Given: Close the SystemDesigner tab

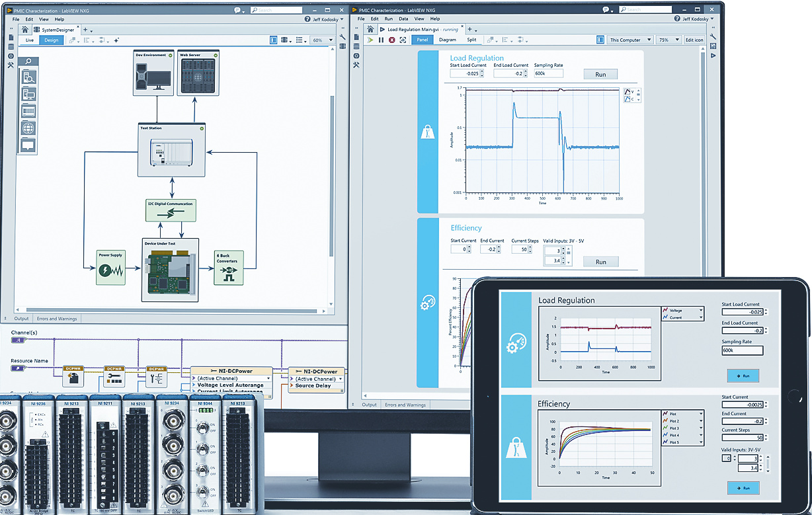Looking at the screenshot, I should pyautogui.click(x=79, y=28).
